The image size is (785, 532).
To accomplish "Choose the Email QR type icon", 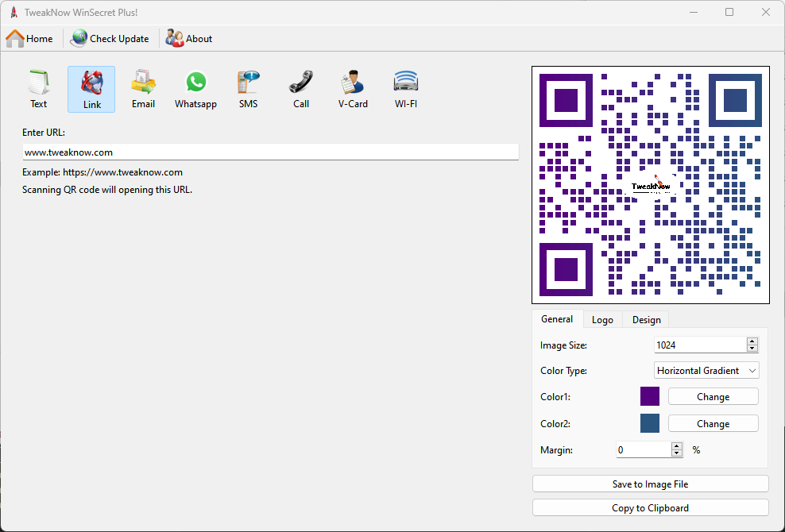I will click(x=143, y=90).
